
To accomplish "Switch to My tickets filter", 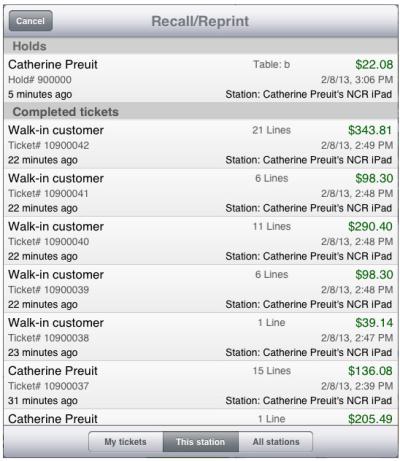I will pos(126,442).
